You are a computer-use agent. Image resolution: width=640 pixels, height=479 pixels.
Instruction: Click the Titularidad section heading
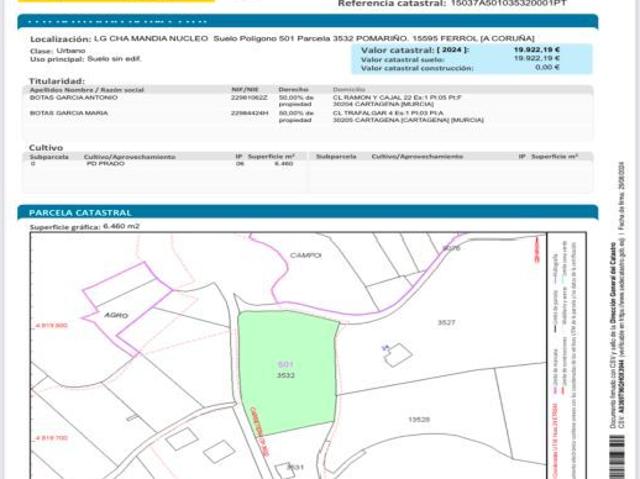(x=56, y=79)
